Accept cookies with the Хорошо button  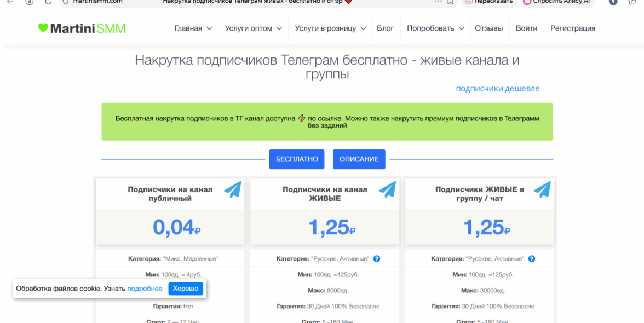[x=186, y=289]
